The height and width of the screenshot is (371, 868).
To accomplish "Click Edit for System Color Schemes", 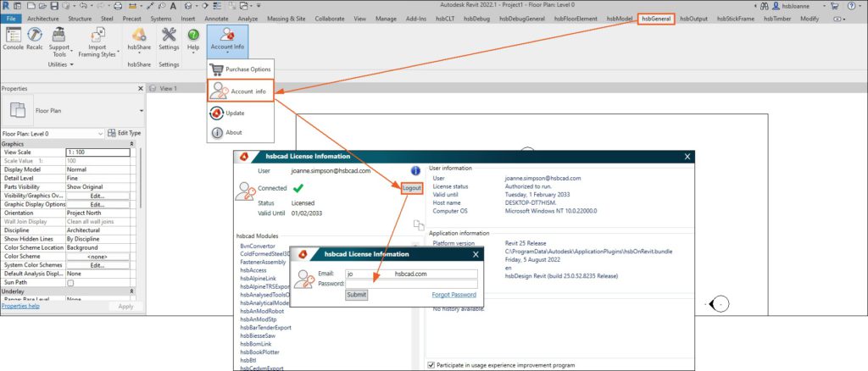I will (97, 265).
